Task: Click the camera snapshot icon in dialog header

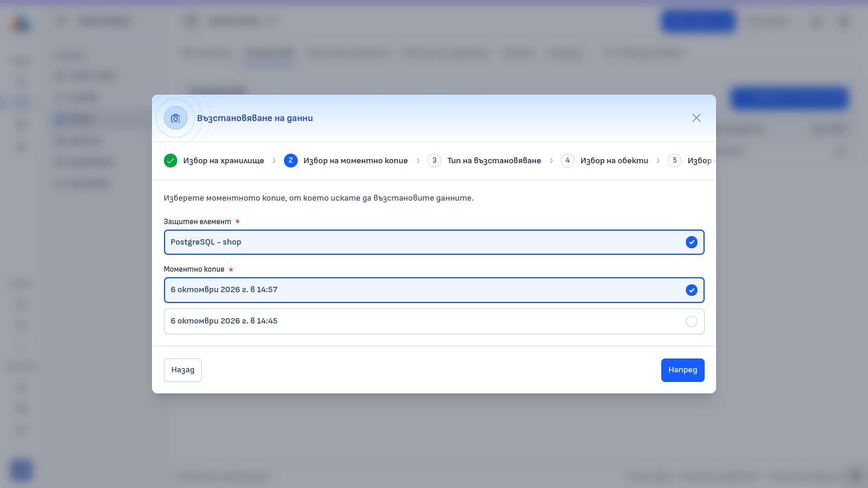Action: [175, 118]
